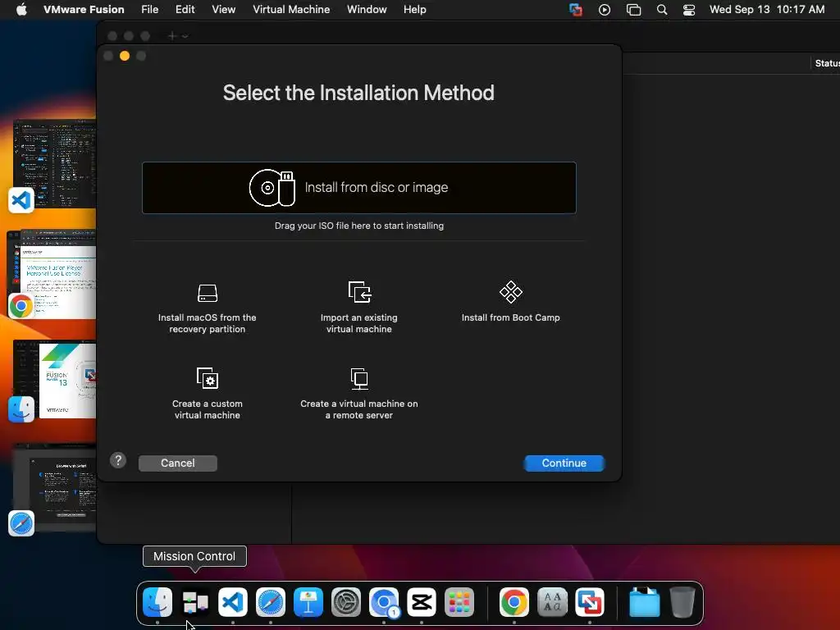Open Mission Control in the Dock

pyautogui.click(x=195, y=602)
